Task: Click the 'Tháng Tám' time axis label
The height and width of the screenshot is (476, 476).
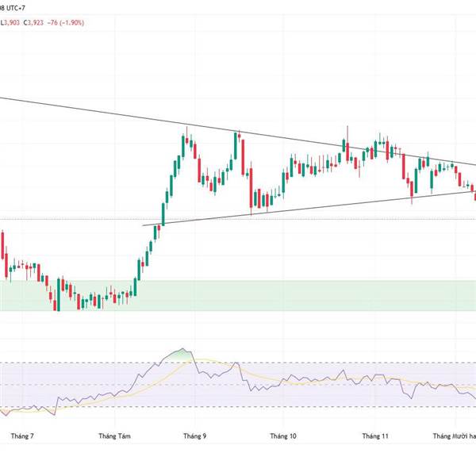Action: point(114,436)
